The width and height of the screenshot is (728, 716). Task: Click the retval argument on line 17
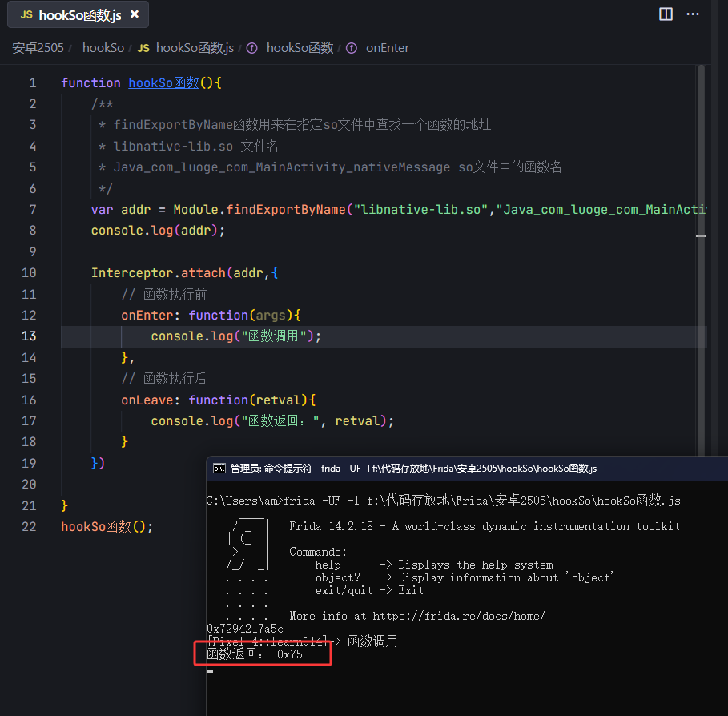pyautogui.click(x=357, y=421)
